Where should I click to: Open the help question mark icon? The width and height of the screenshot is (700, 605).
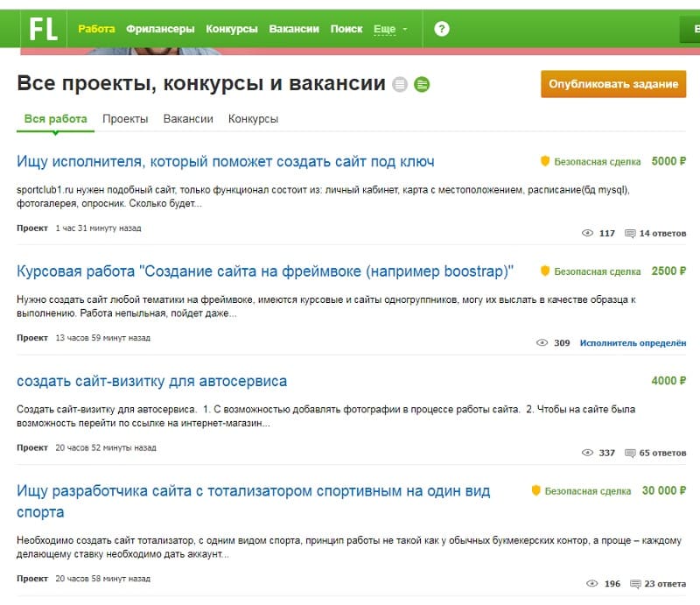click(442, 29)
